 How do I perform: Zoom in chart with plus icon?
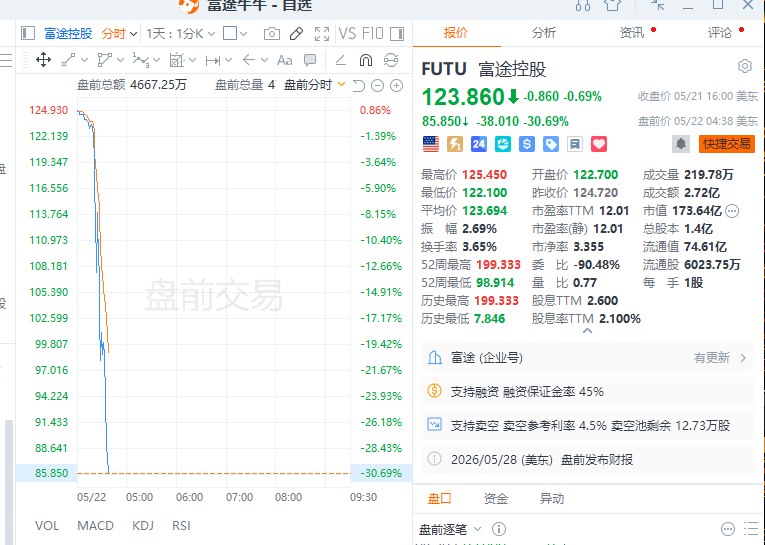pyautogui.click(x=397, y=86)
